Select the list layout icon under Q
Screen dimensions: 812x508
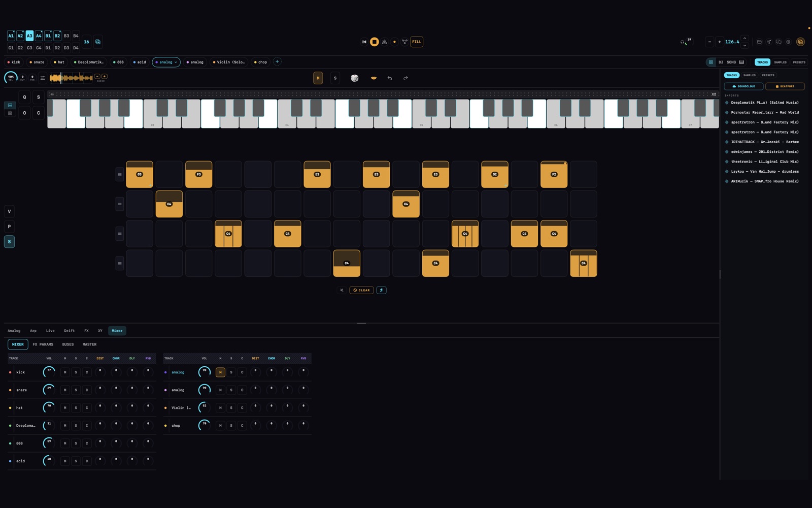(10, 105)
